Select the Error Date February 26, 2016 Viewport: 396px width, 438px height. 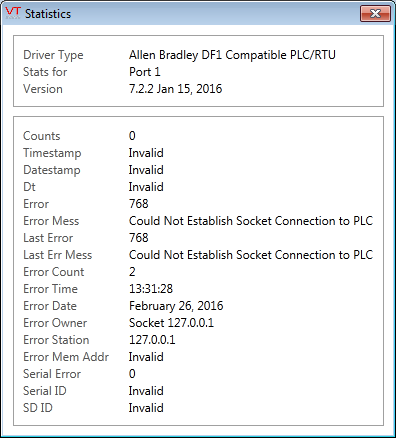click(x=176, y=306)
